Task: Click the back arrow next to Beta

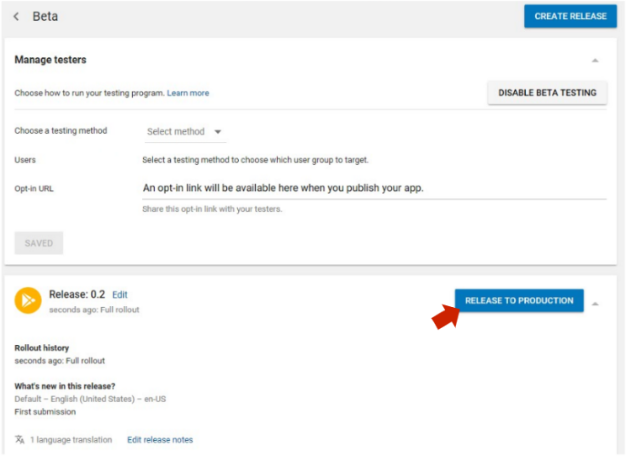Action: 17,16
